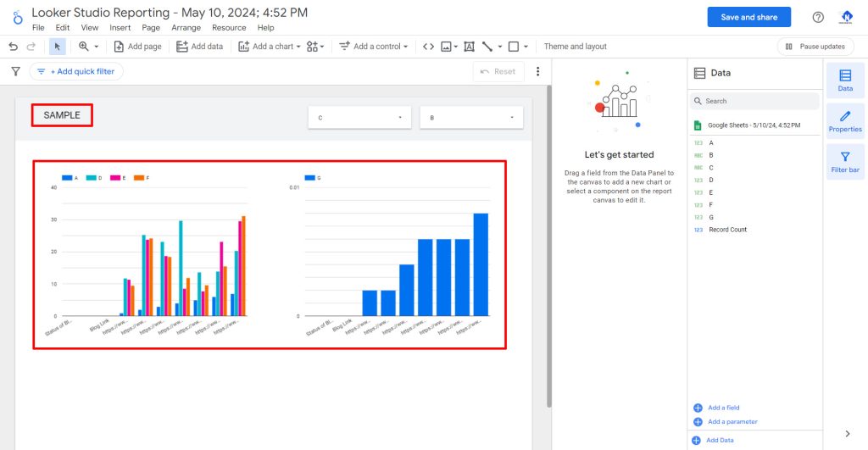Open the Add a control dropdown
This screenshot has width=868, height=450.
374,47
